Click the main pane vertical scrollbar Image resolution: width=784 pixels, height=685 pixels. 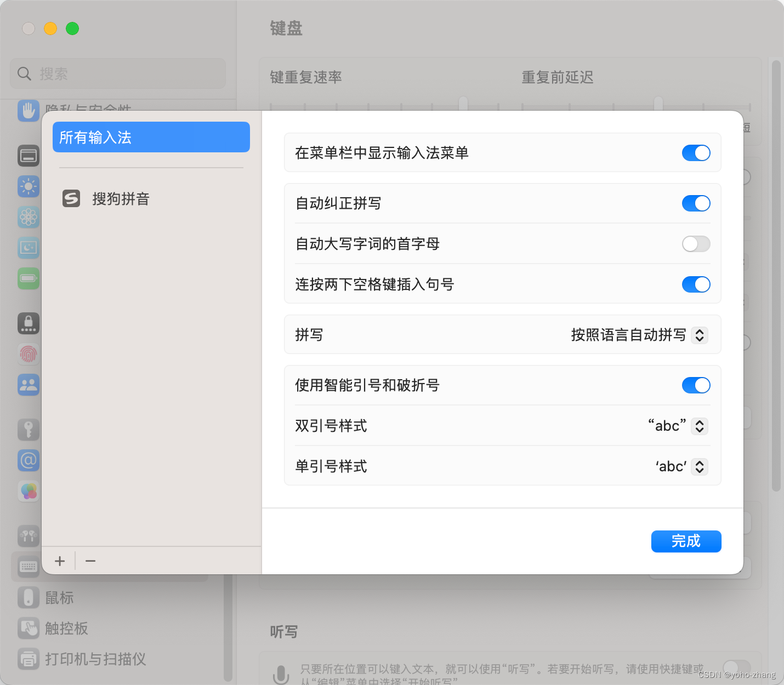point(776,275)
